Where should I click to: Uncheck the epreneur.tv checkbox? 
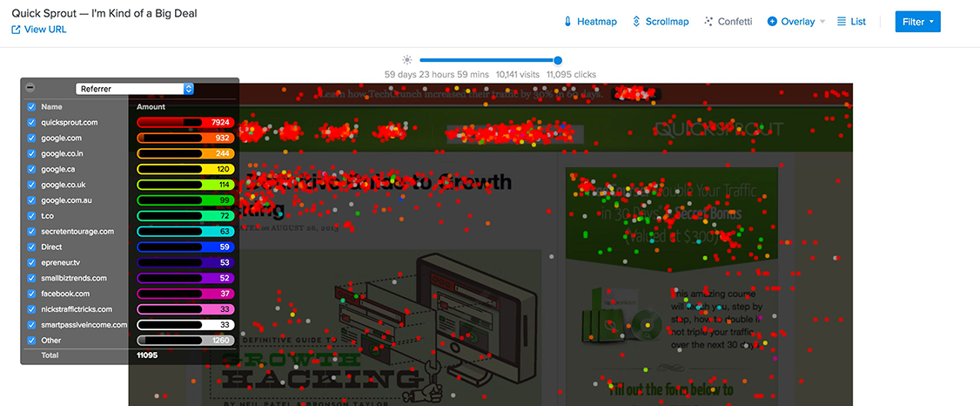click(31, 263)
